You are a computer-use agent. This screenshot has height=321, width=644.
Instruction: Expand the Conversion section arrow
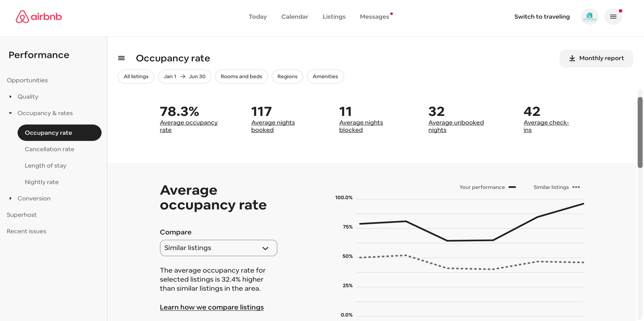[10, 198]
